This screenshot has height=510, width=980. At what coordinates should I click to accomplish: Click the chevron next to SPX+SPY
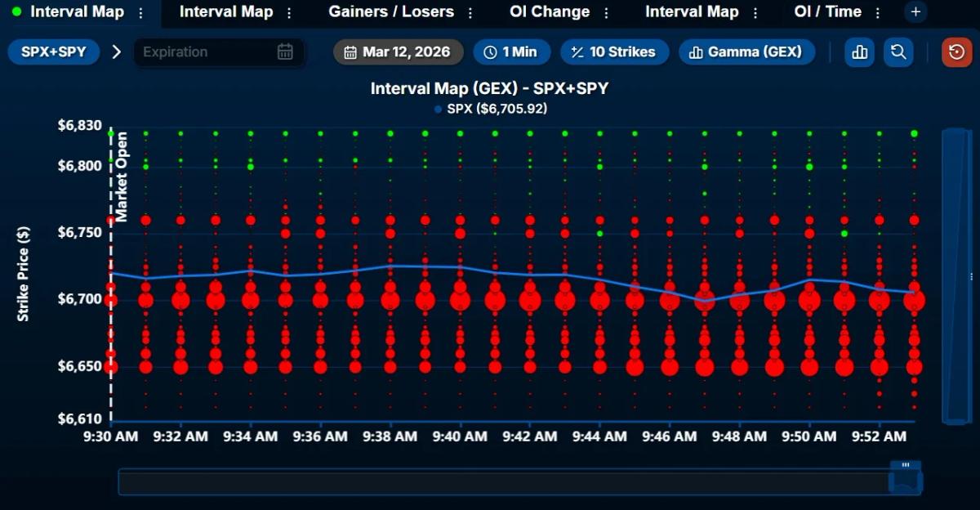116,51
